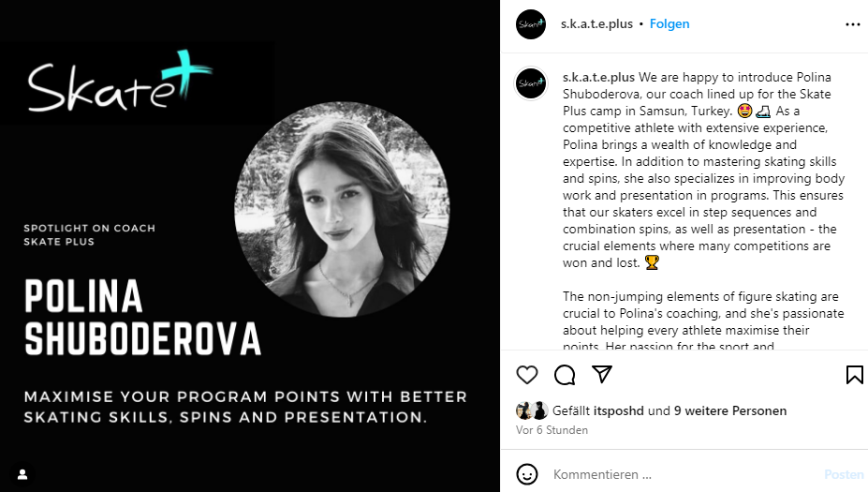The width and height of the screenshot is (868, 492).
Task: Click the liker avatars thumbnail
Action: pos(532,410)
